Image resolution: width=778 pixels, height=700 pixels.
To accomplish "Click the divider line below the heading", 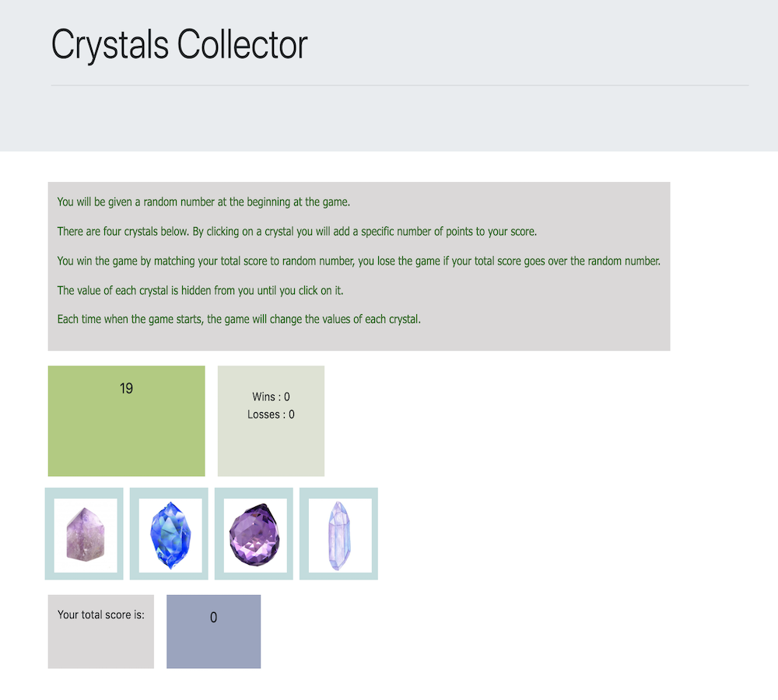I will pos(399,85).
